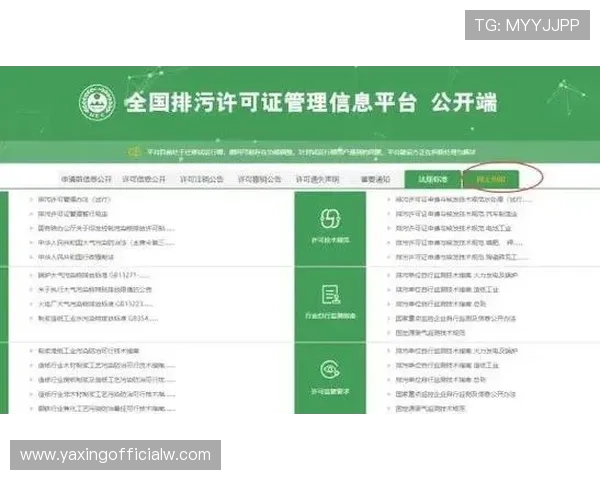Select the green 法规标准 tab
600x480 pixels.
[x=433, y=179]
